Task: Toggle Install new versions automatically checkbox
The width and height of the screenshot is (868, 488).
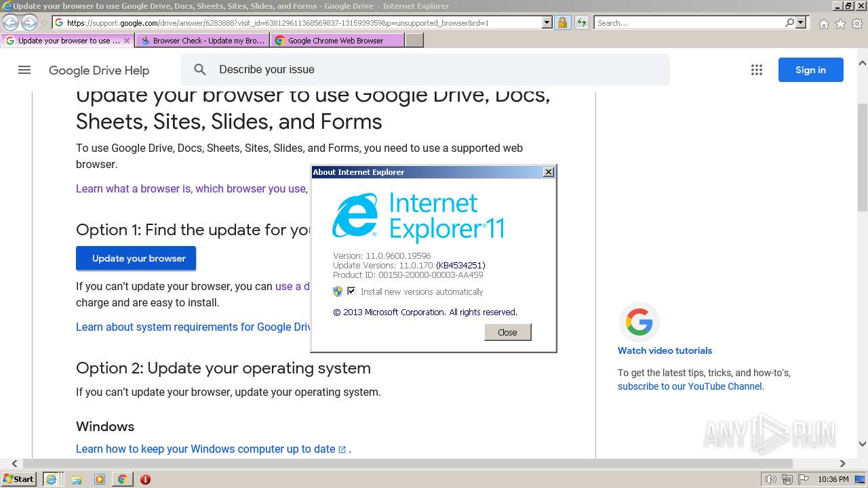Action: point(351,291)
